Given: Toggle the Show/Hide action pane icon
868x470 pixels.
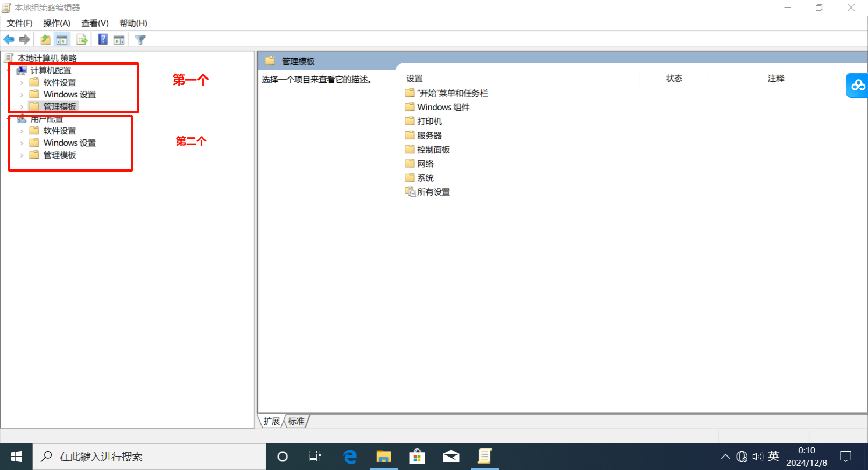Looking at the screenshot, I should pos(119,39).
